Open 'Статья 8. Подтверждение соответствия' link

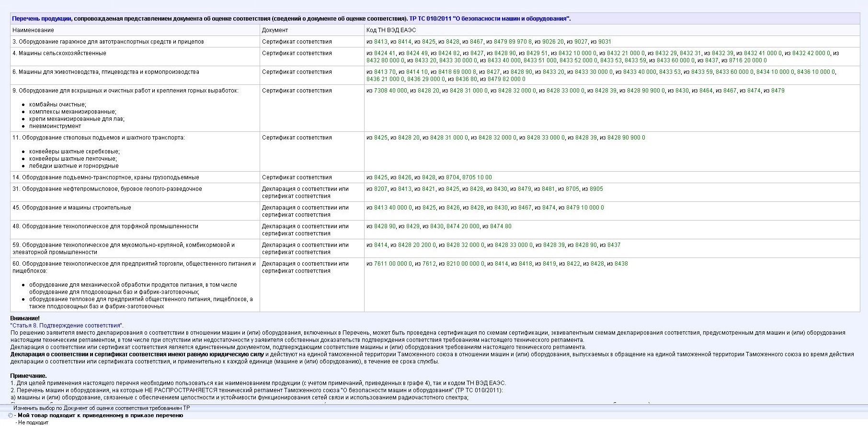(x=66, y=326)
